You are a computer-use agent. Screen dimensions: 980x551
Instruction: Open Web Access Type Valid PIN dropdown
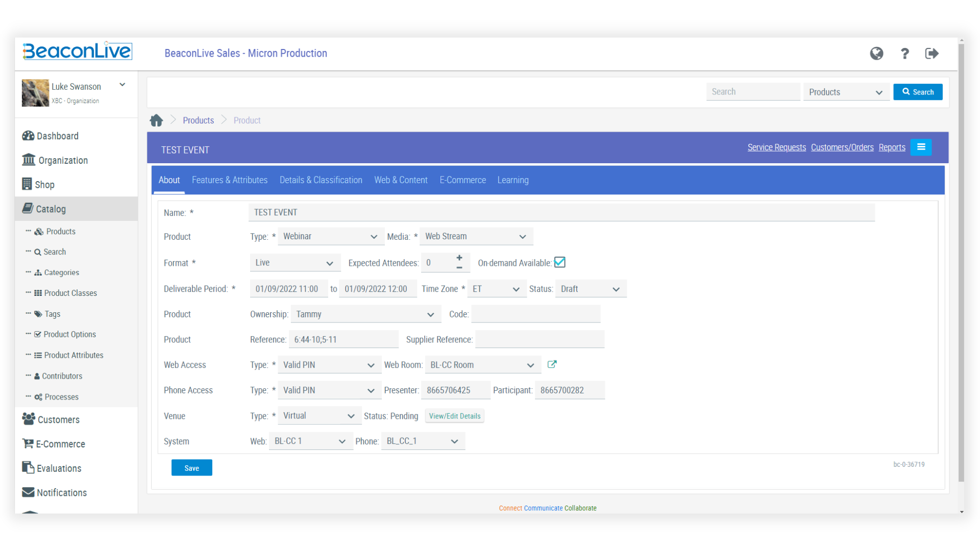click(x=330, y=365)
